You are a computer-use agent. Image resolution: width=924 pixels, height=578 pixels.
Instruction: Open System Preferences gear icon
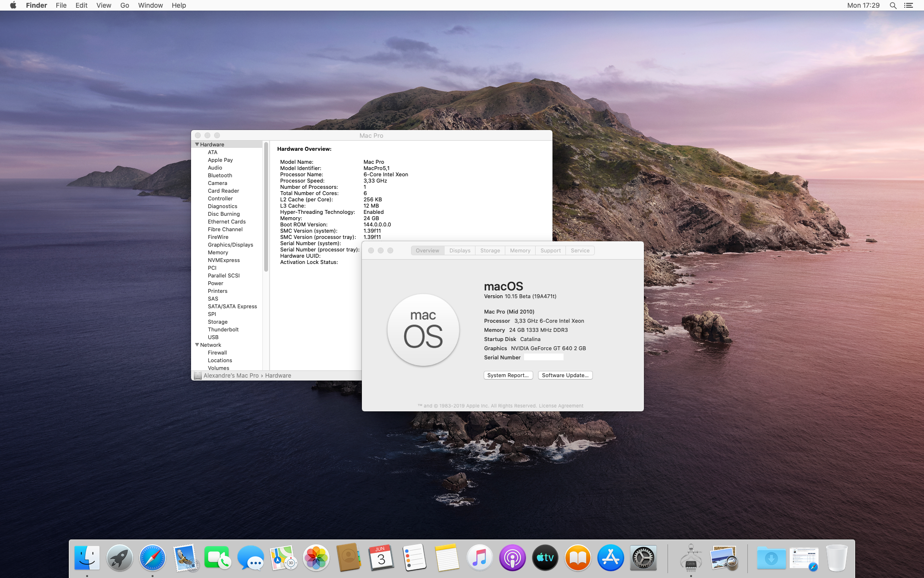coord(643,558)
